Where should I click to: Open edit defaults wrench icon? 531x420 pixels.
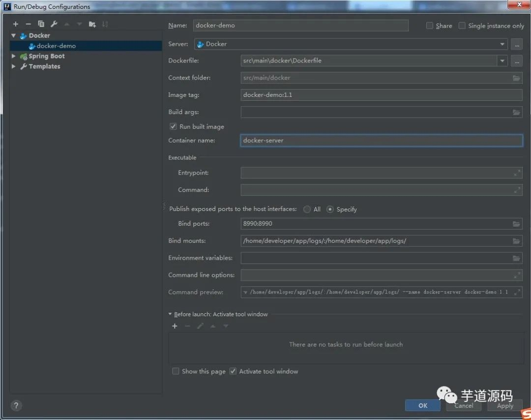[54, 24]
